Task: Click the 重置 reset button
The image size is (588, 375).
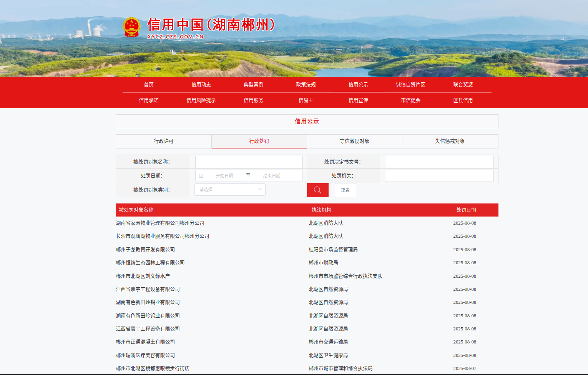Action: point(345,190)
